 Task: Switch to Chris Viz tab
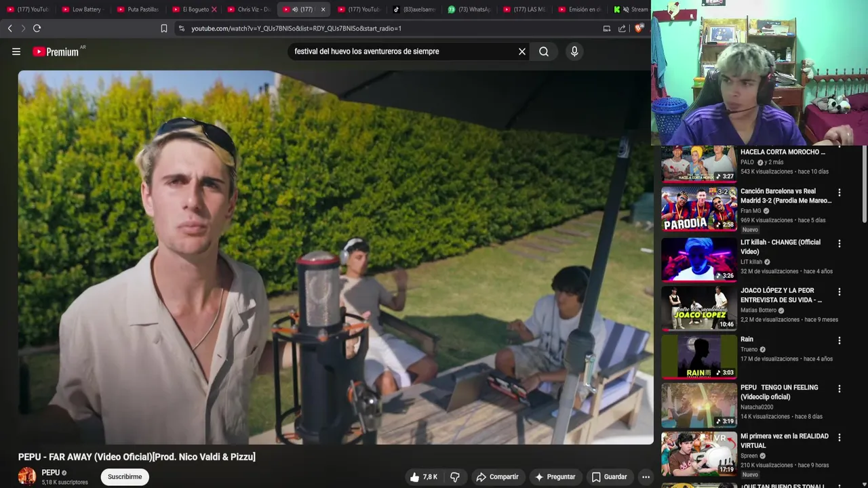click(249, 9)
